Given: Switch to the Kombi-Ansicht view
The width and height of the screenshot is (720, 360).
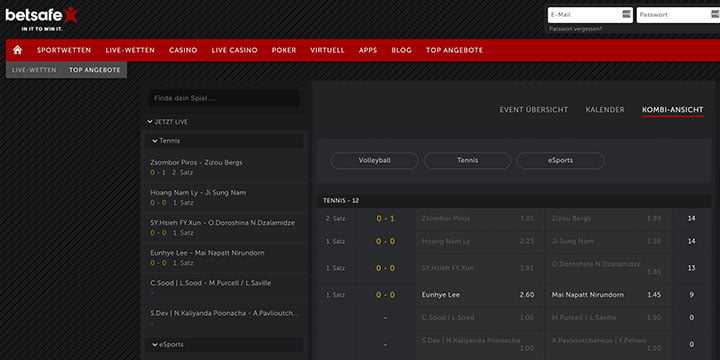Looking at the screenshot, I should click(673, 110).
